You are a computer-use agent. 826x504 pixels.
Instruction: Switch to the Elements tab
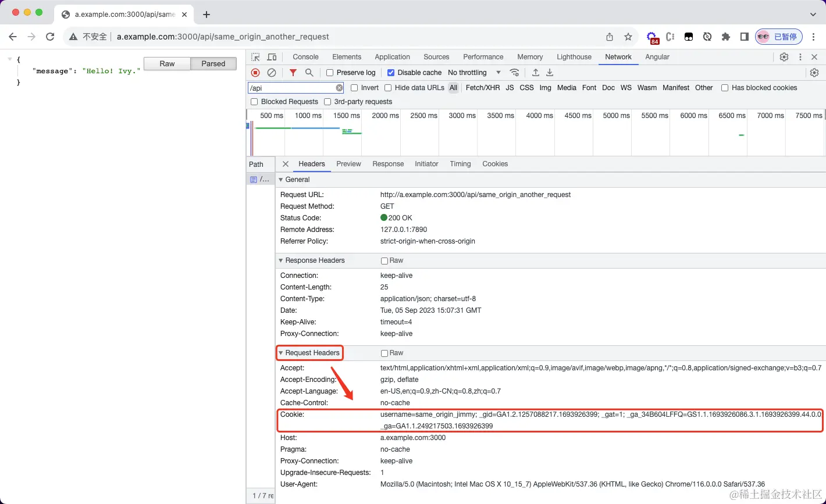[x=347, y=57]
